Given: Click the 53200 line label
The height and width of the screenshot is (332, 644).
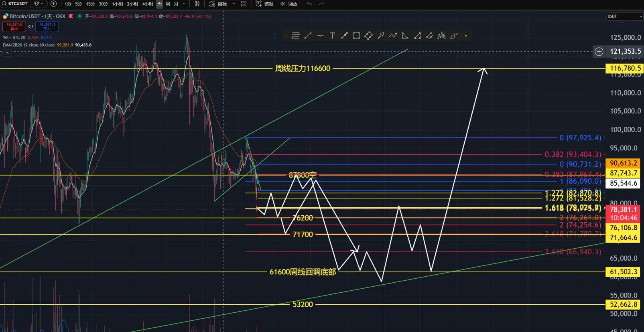Looking at the screenshot, I should [303, 304].
